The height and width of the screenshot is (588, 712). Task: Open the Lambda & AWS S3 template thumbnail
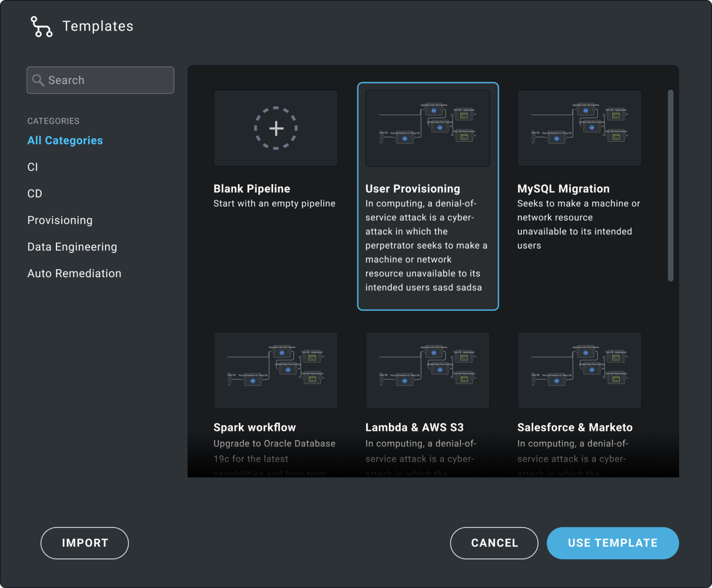coord(427,370)
